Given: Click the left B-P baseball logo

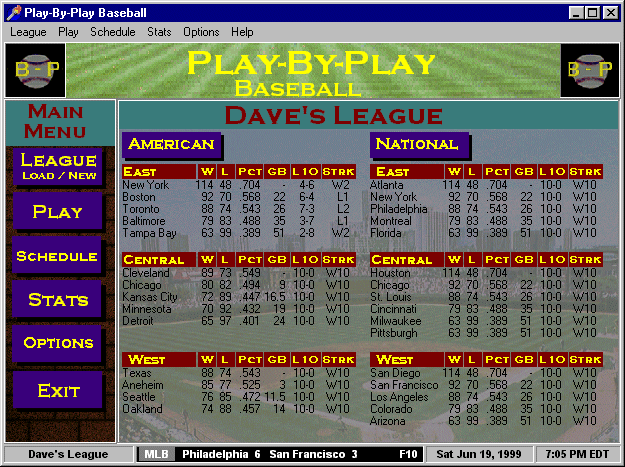Looking at the screenshot, I should point(35,70).
